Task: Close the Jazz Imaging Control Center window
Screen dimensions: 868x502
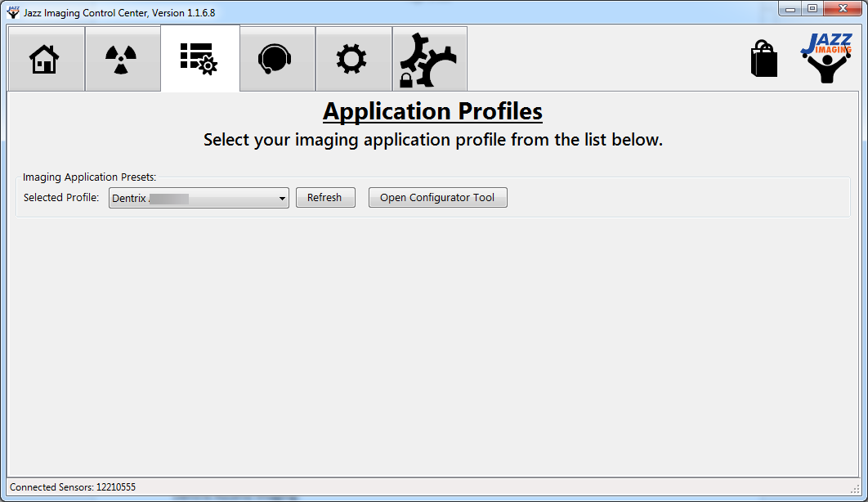Action: 842,9
